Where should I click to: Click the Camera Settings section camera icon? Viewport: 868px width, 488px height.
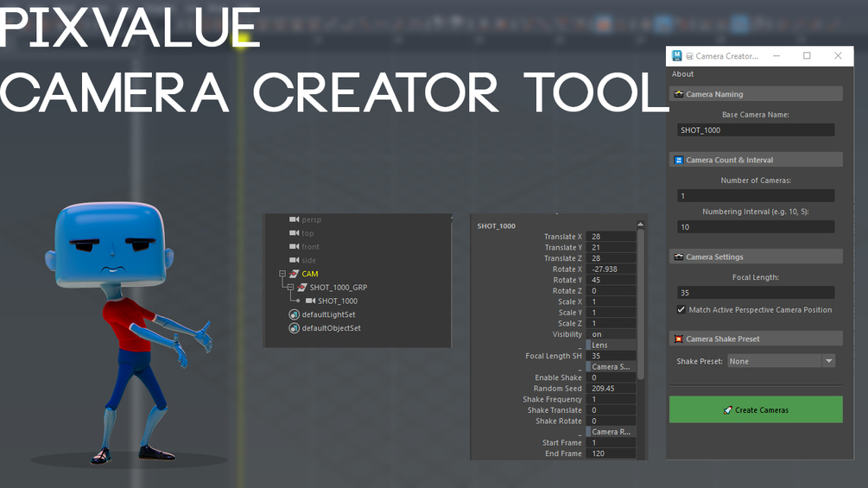pyautogui.click(x=679, y=257)
